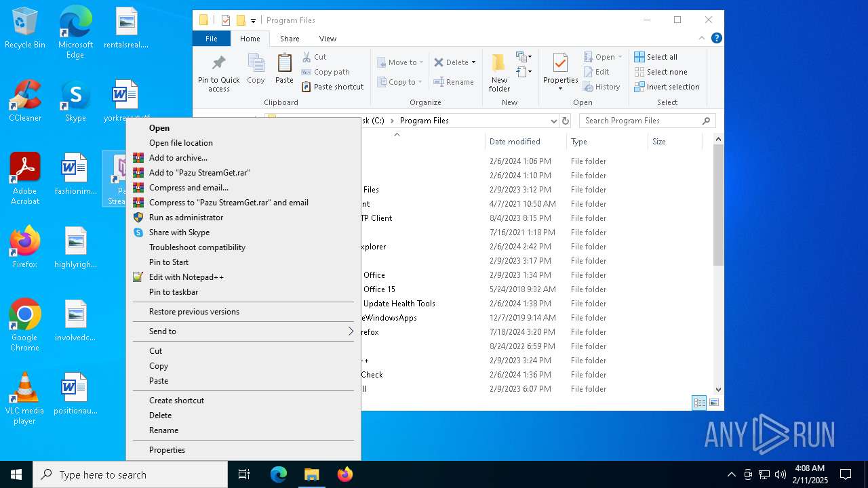Select the positionau Word document icon

click(75, 394)
